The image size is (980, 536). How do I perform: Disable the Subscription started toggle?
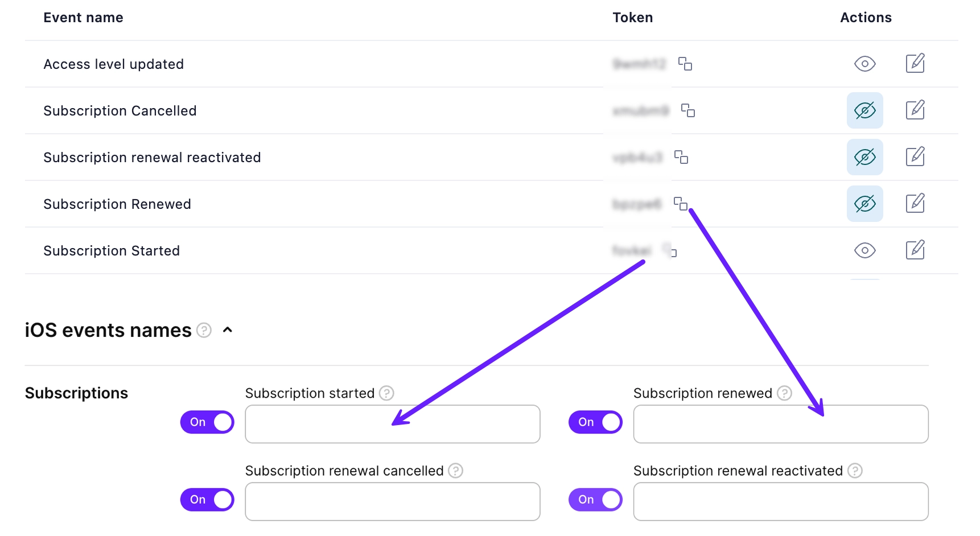[207, 422]
